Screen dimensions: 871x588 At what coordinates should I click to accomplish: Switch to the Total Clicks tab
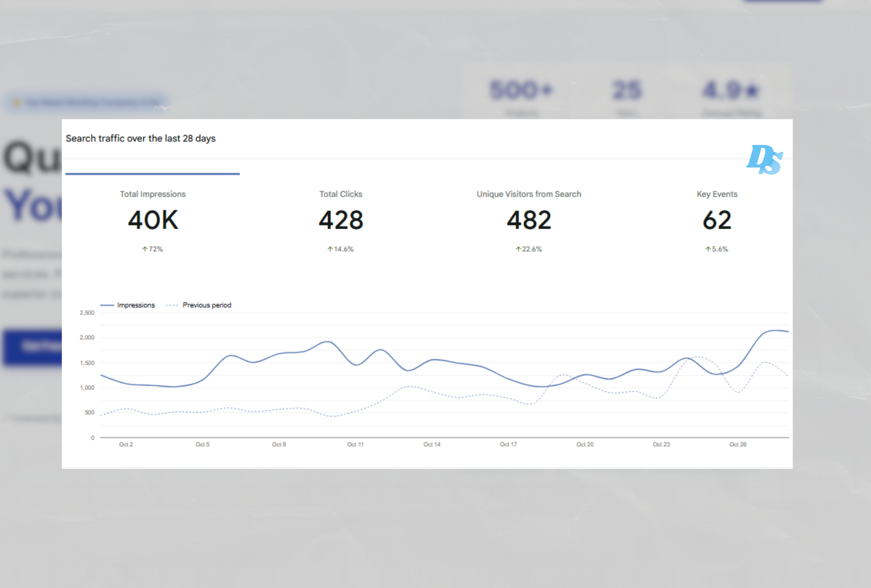(x=341, y=194)
